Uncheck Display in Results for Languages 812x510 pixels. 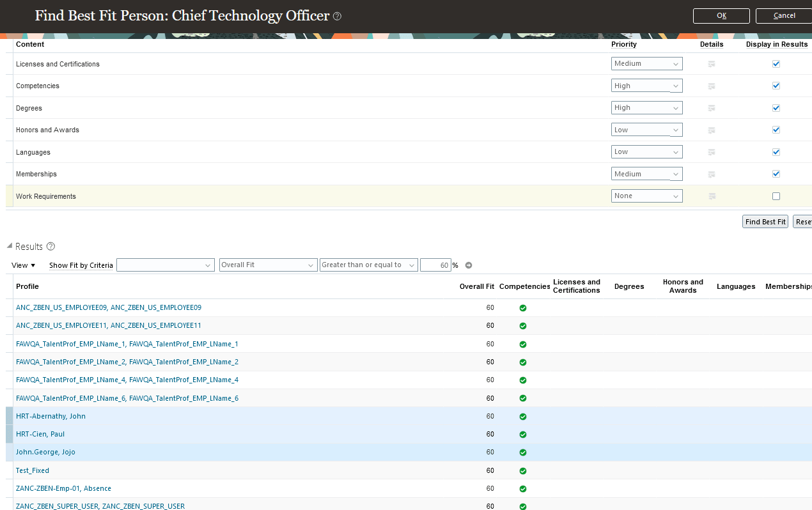coord(776,152)
